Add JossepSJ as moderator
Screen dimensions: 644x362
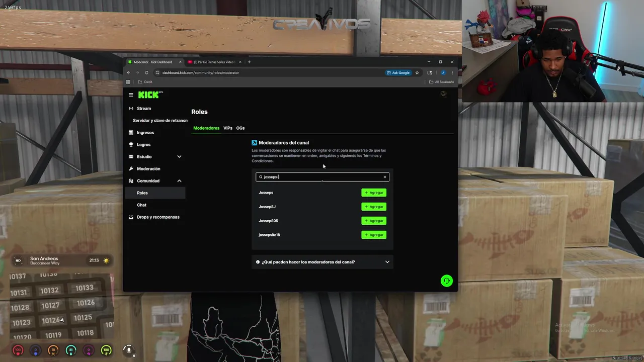pos(374,207)
